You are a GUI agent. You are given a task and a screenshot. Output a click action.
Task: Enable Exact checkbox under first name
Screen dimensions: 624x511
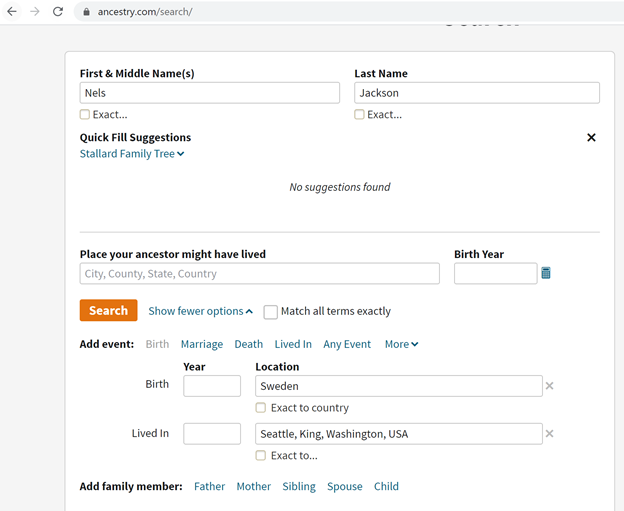[x=85, y=115]
